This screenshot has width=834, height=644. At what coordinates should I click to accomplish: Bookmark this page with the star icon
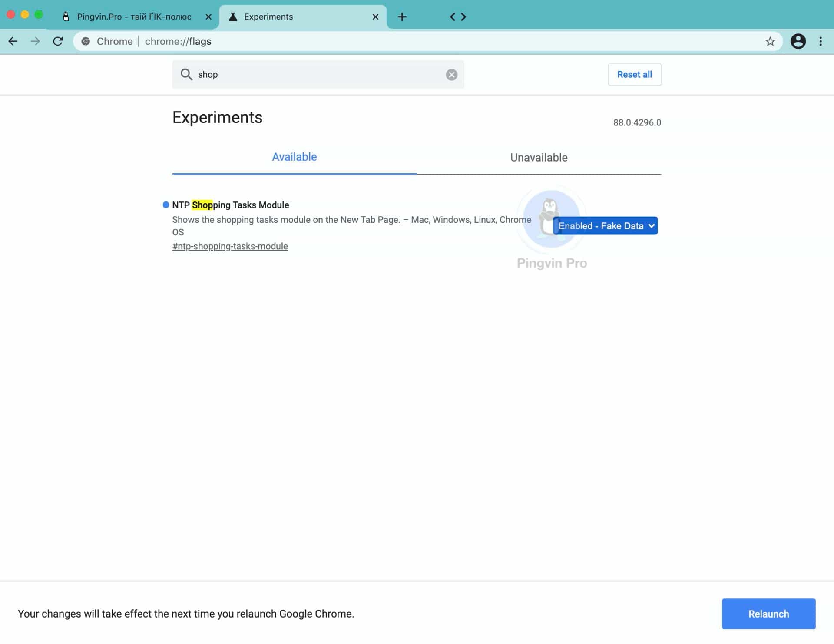770,41
